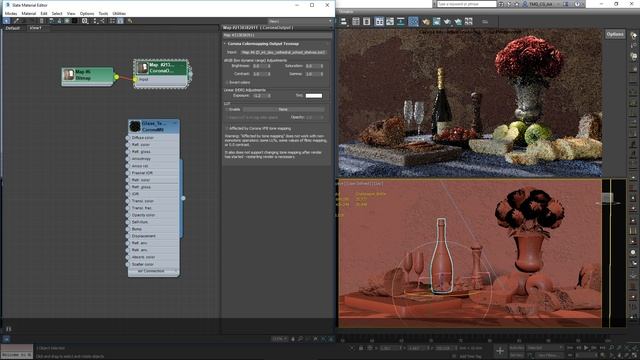Click the Gamma spinner arrows
Screen dimensions: 640x360
(x=322, y=74)
